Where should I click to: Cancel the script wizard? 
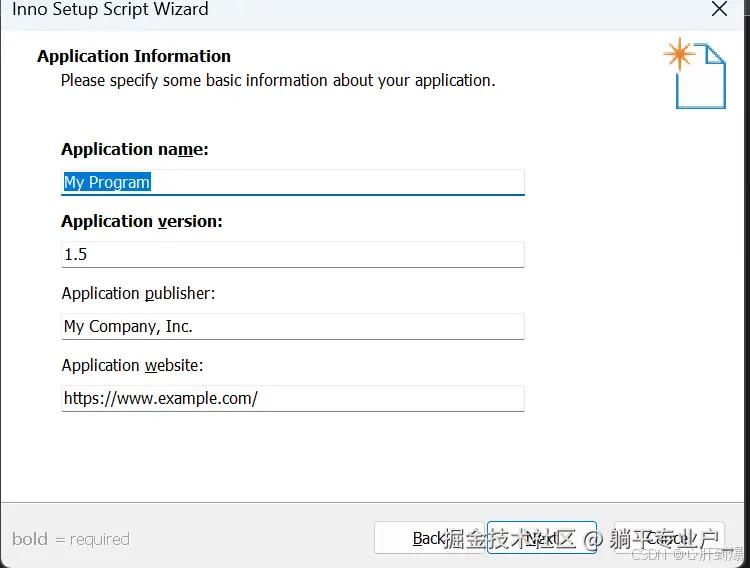[669, 538]
